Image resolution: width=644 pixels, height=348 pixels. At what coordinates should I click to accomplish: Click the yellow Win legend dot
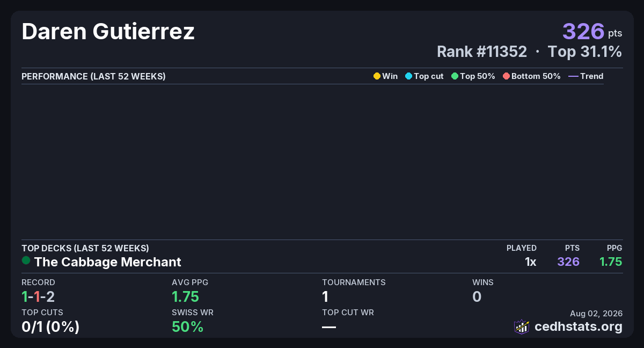click(x=377, y=76)
